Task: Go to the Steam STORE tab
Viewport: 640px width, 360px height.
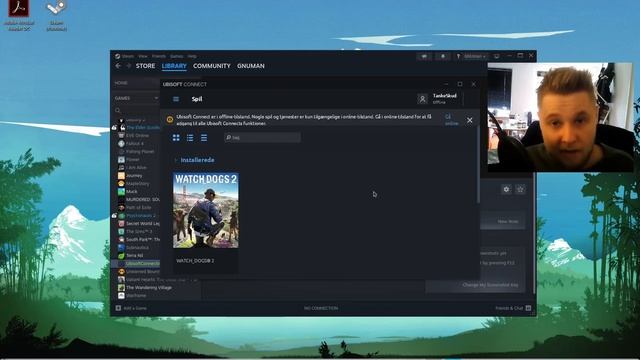Action: pyautogui.click(x=145, y=66)
